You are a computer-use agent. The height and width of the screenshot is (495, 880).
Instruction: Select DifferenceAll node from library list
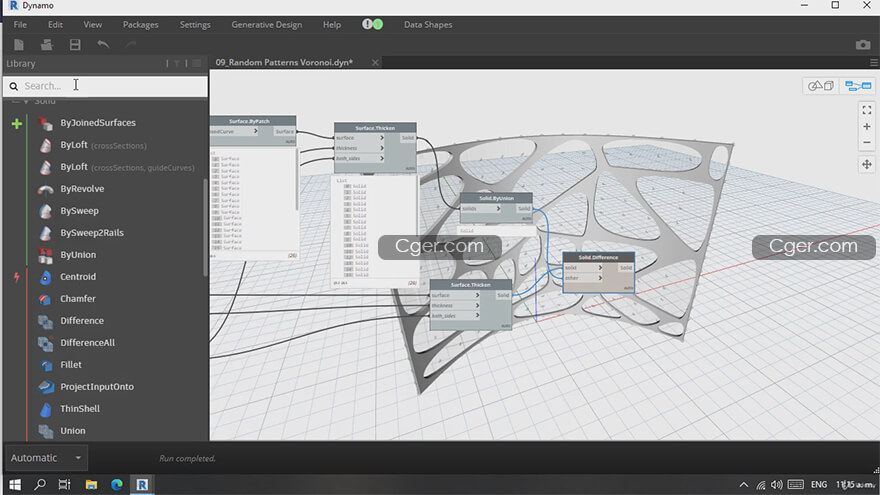tap(87, 343)
